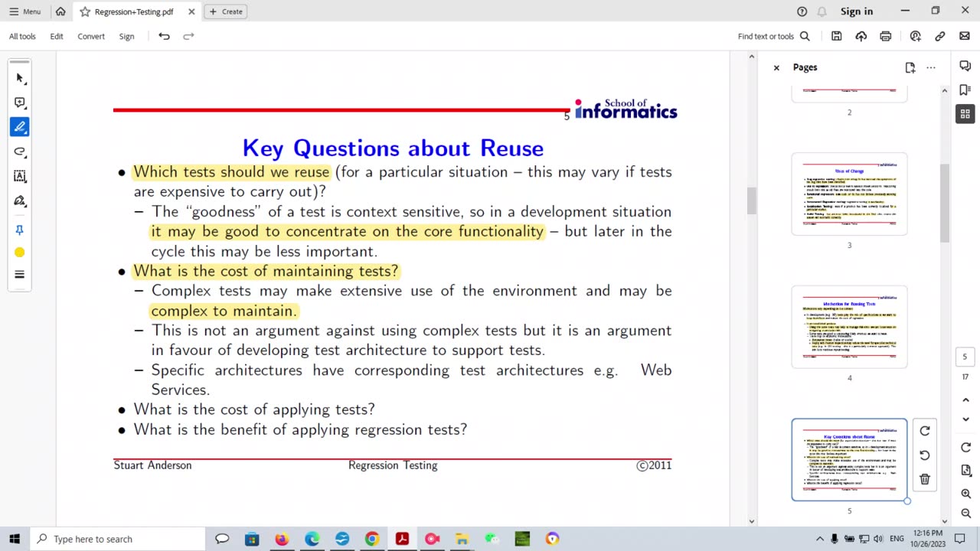This screenshot has height=551, width=980.
Task: Open Adobe Acrobat from the taskbar
Action: [402, 539]
